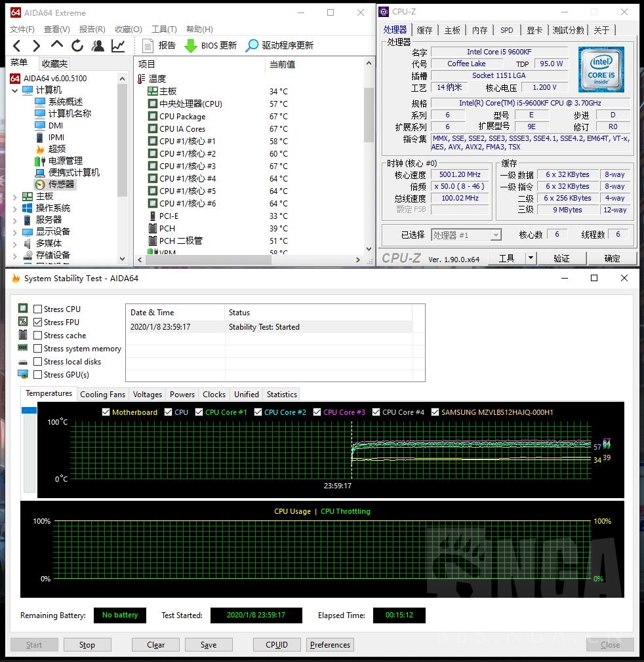Expand the 存储设备 tree node
644x662 pixels.
pos(14,256)
